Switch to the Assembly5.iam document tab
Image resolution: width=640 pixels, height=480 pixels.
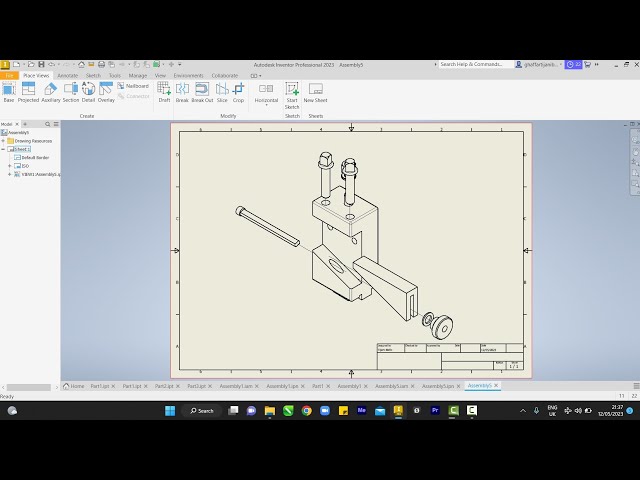[391, 386]
